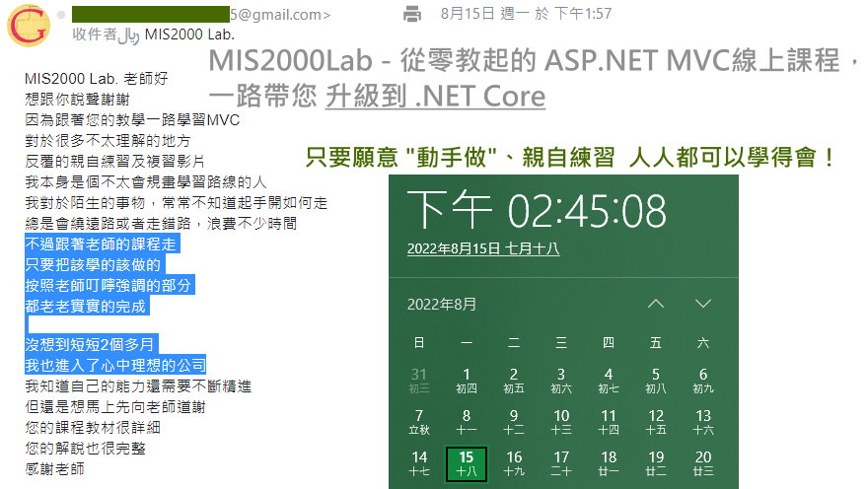Click the highlighted line 沒想到短短2個多月
Viewport: 868px width, 489px height.
click(x=92, y=345)
